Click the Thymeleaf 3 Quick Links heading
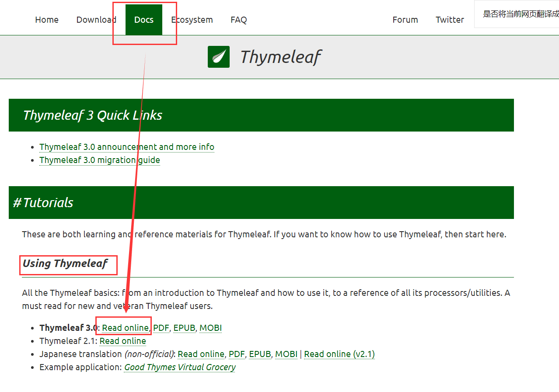The height and width of the screenshot is (392, 559). pyautogui.click(x=92, y=115)
